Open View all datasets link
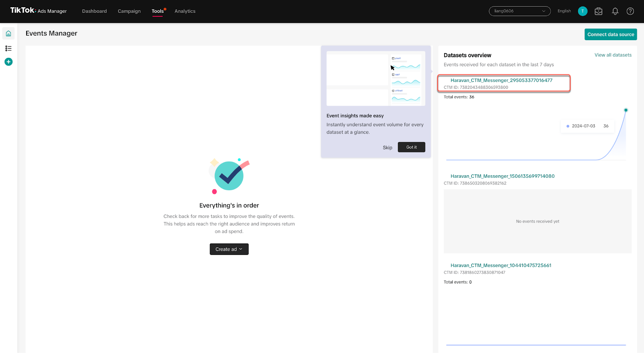The height and width of the screenshot is (353, 644). (x=613, y=55)
